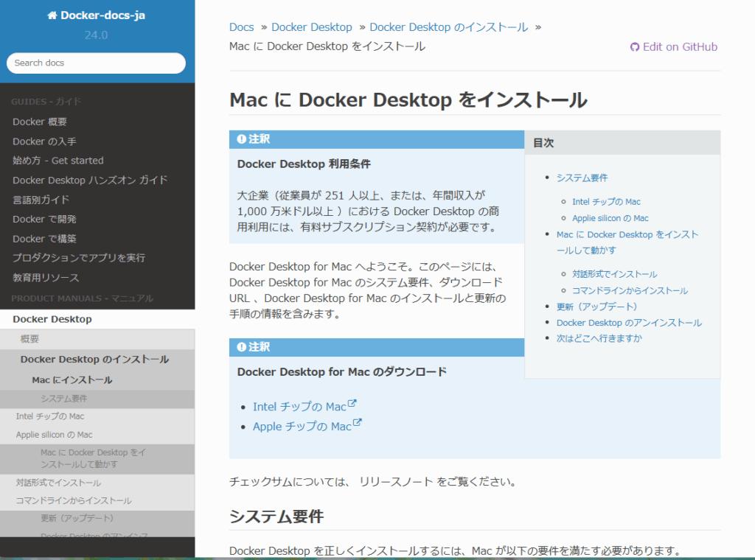Click the GitHub icon next to Edit on GitHub
The height and width of the screenshot is (560, 755).
click(635, 47)
